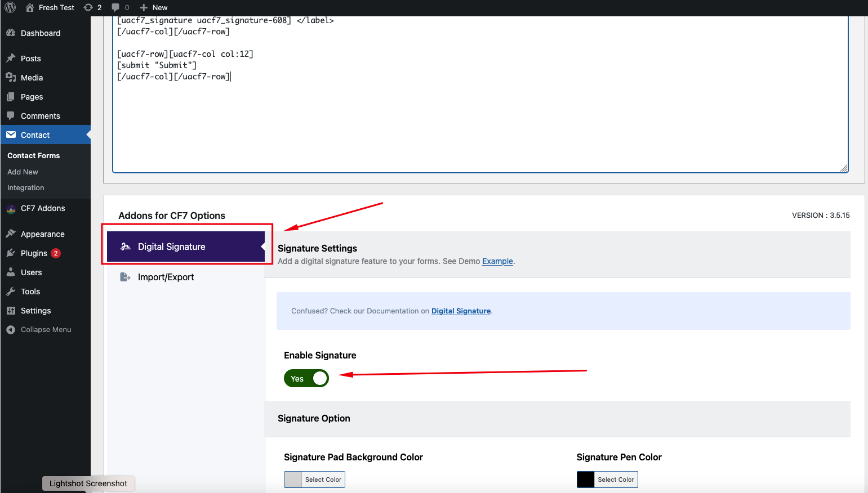Viewport: 868px width, 493px height.
Task: Click the Comments speech bubble icon in sidebar
Action: click(11, 115)
